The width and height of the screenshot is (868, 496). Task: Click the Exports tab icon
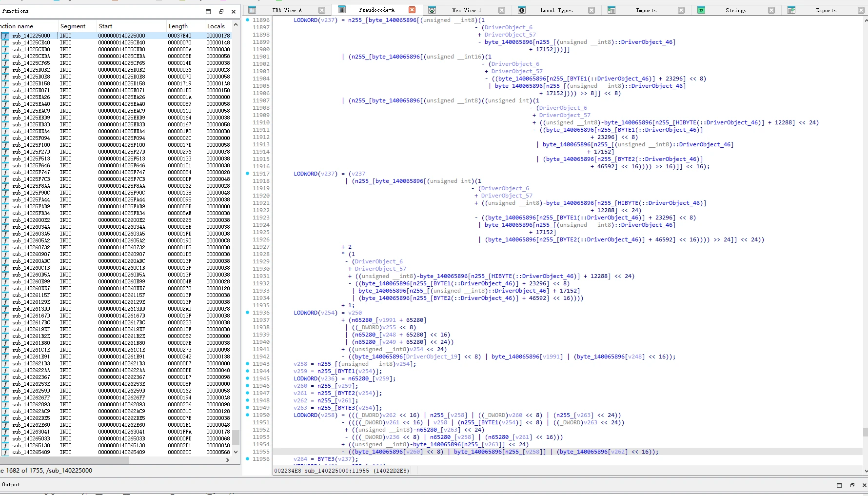791,10
